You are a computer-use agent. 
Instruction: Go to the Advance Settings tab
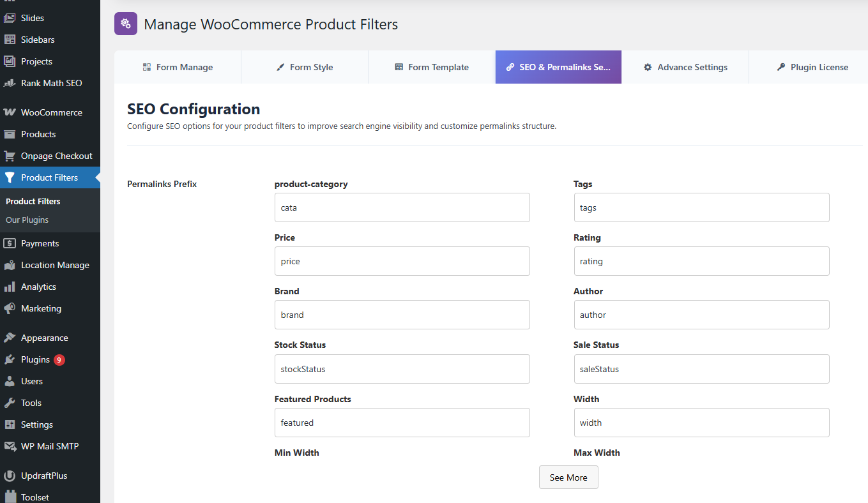tap(685, 67)
